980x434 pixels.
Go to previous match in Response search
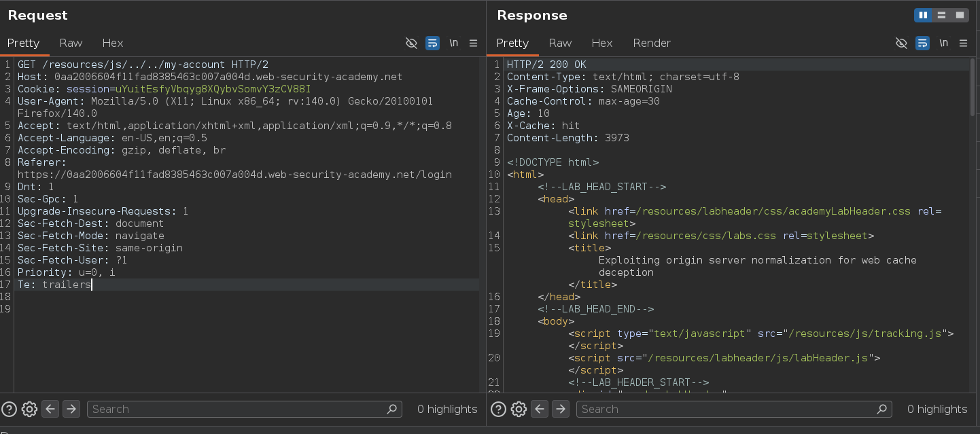click(540, 409)
